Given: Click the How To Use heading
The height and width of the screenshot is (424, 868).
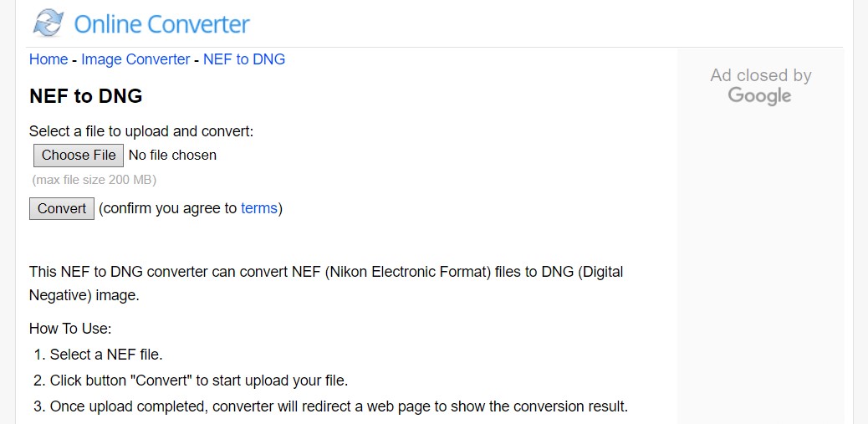Looking at the screenshot, I should click(70, 329).
